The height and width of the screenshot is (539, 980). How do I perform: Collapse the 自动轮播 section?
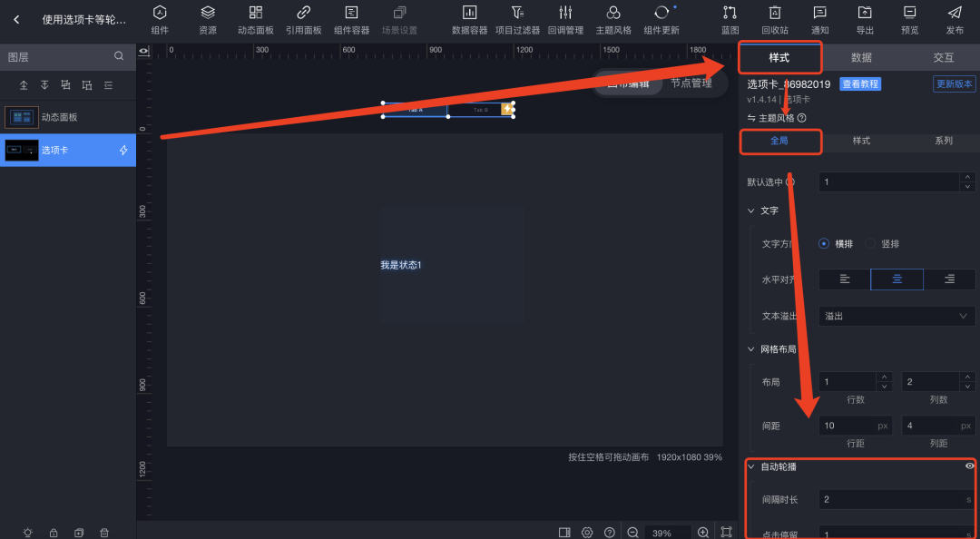(x=751, y=466)
